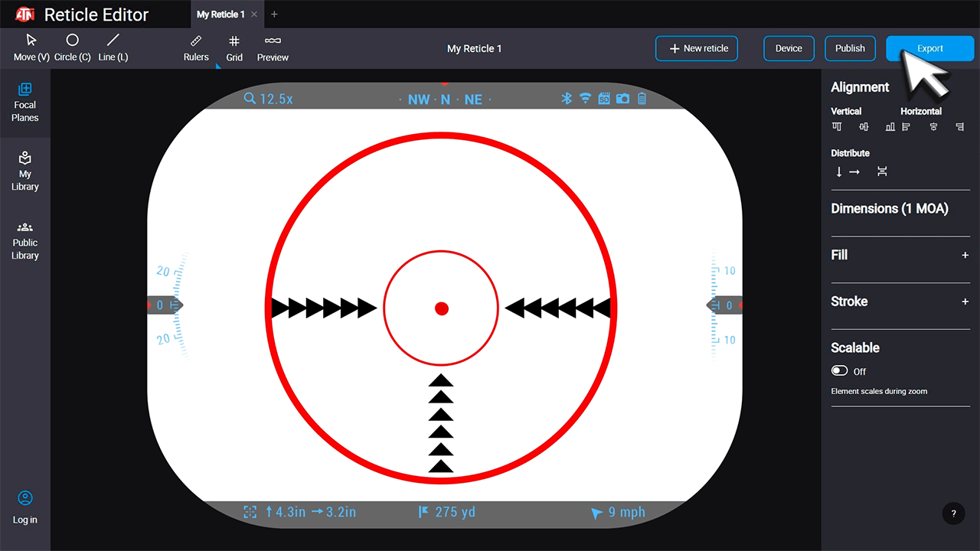Click the Export button

930,48
